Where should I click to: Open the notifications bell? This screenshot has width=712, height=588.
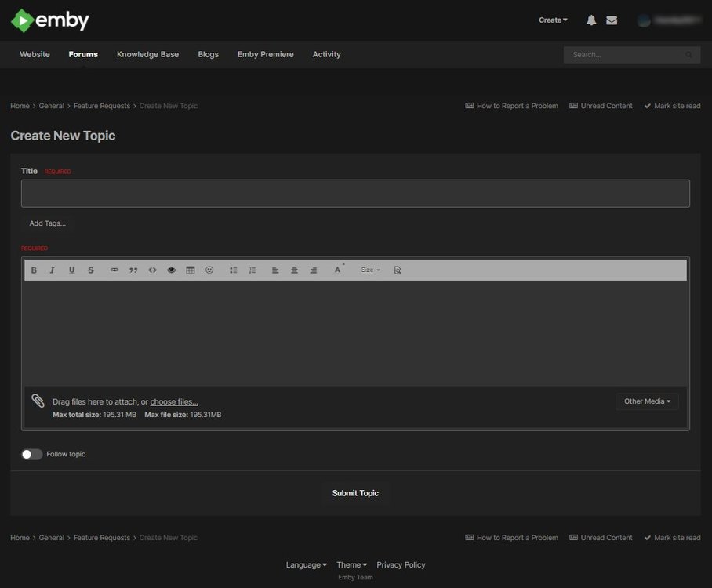(x=591, y=20)
